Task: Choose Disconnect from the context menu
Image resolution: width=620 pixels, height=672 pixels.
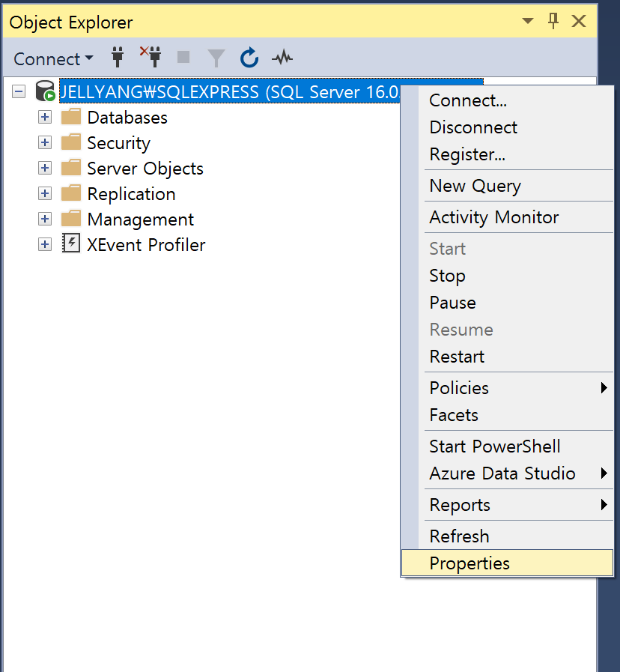Action: 508,127
